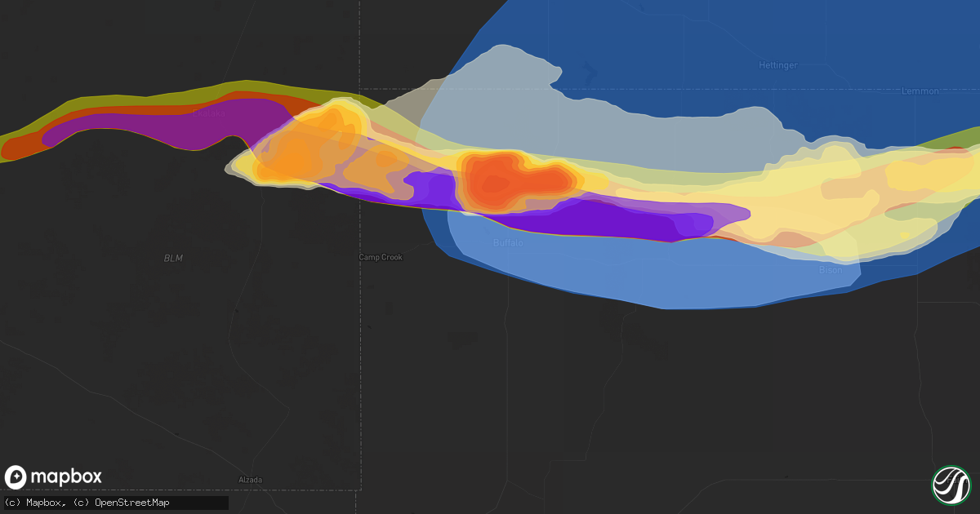Click the Camp Crook town label
Image resolution: width=980 pixels, height=514 pixels.
(x=381, y=257)
